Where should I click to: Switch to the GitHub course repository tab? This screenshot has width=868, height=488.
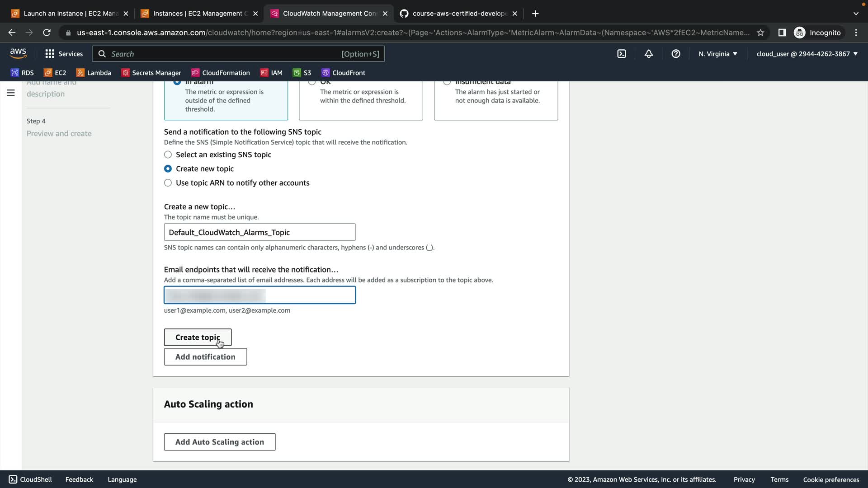[x=459, y=14]
